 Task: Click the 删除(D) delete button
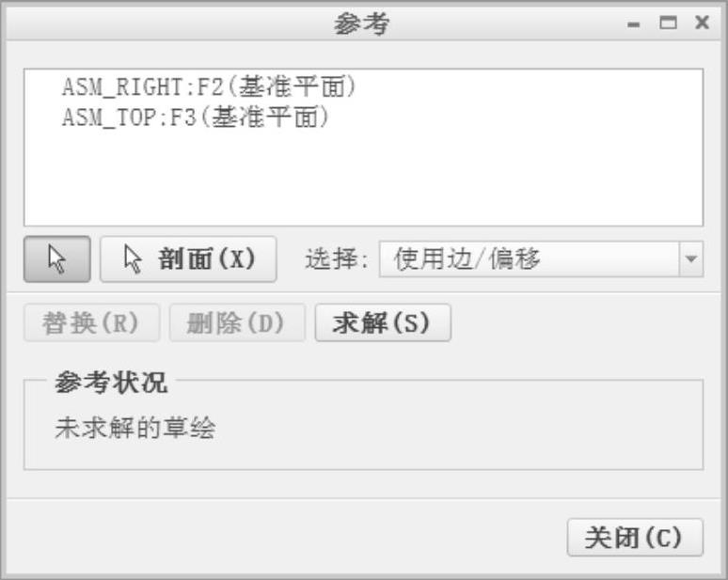pyautogui.click(x=237, y=323)
